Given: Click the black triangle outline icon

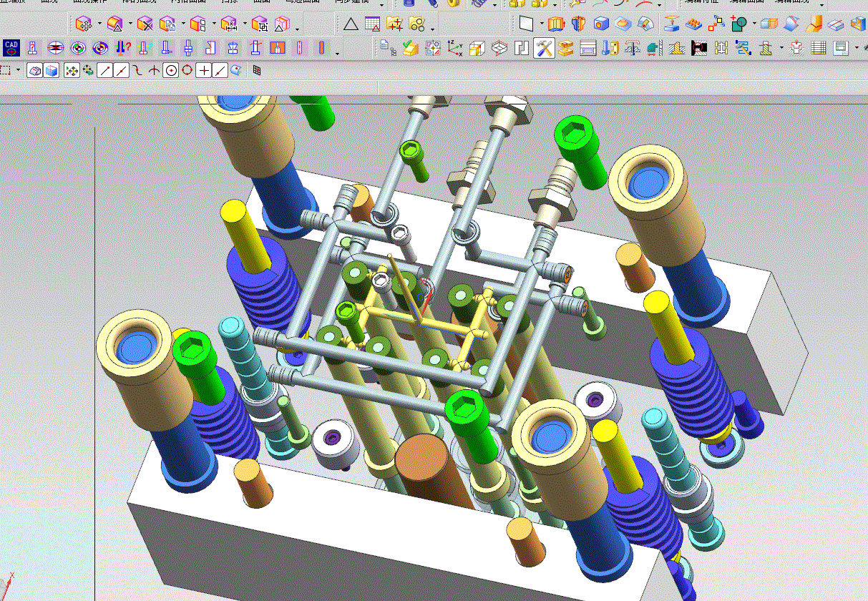Looking at the screenshot, I should (351, 24).
